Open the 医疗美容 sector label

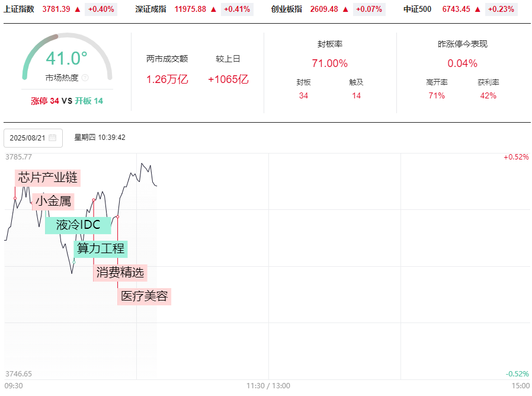coord(145,296)
